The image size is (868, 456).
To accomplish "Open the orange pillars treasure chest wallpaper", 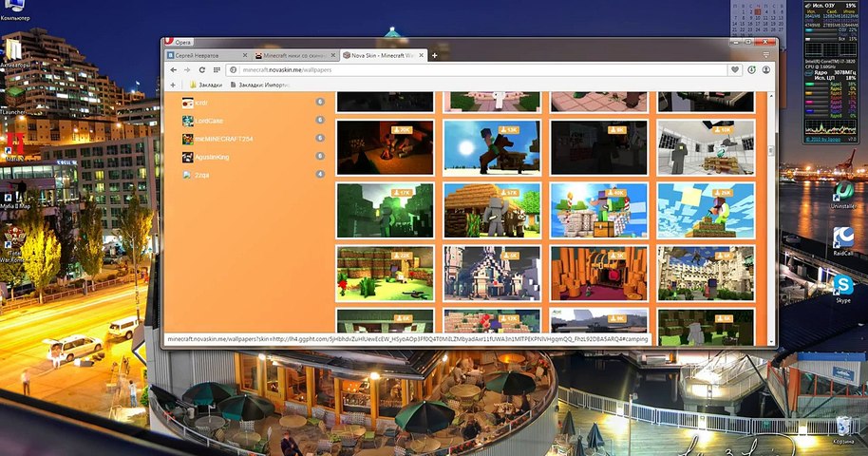I will tap(599, 274).
